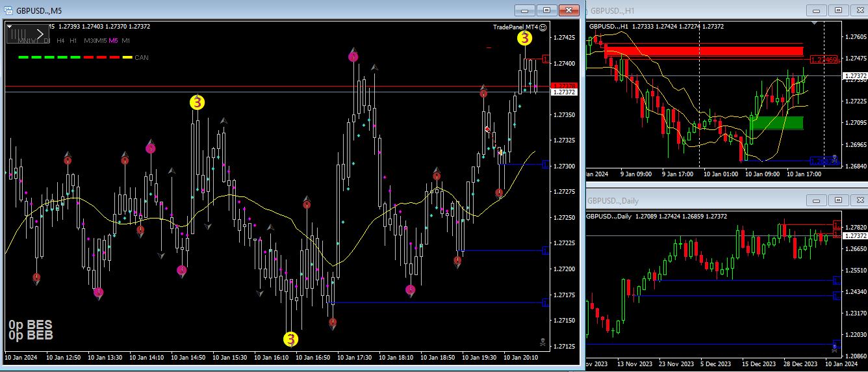Click the skull icon in the M5 chart corner
868x372 pixels.
click(x=543, y=342)
